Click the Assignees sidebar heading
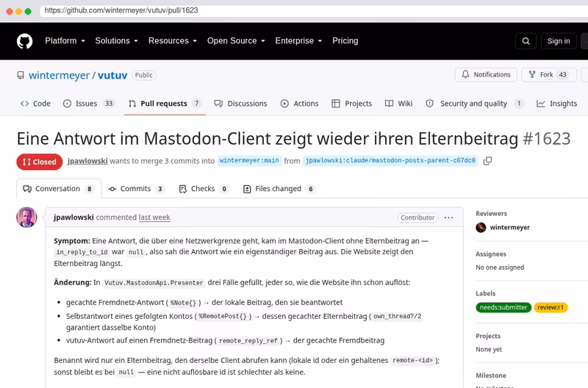588x388 pixels. click(x=491, y=254)
